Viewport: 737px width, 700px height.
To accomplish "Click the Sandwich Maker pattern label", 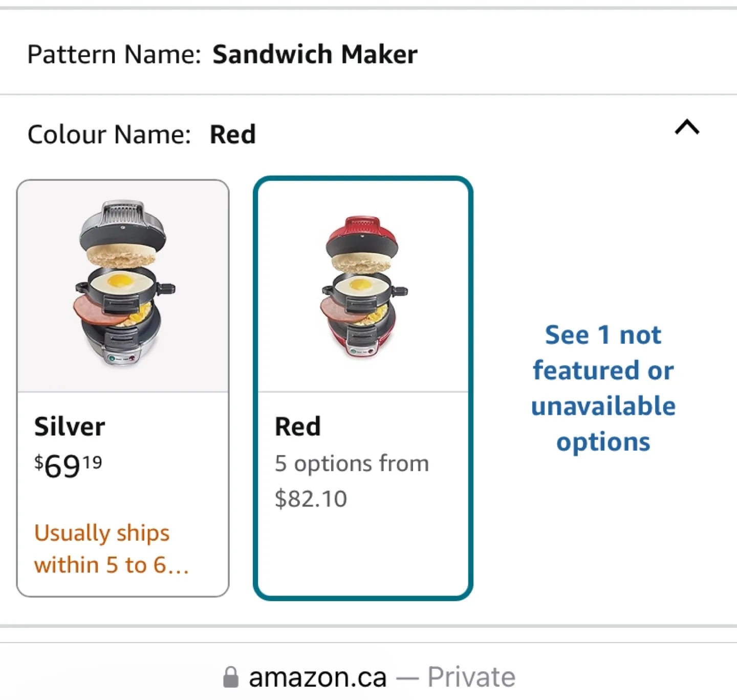I will tap(315, 53).
